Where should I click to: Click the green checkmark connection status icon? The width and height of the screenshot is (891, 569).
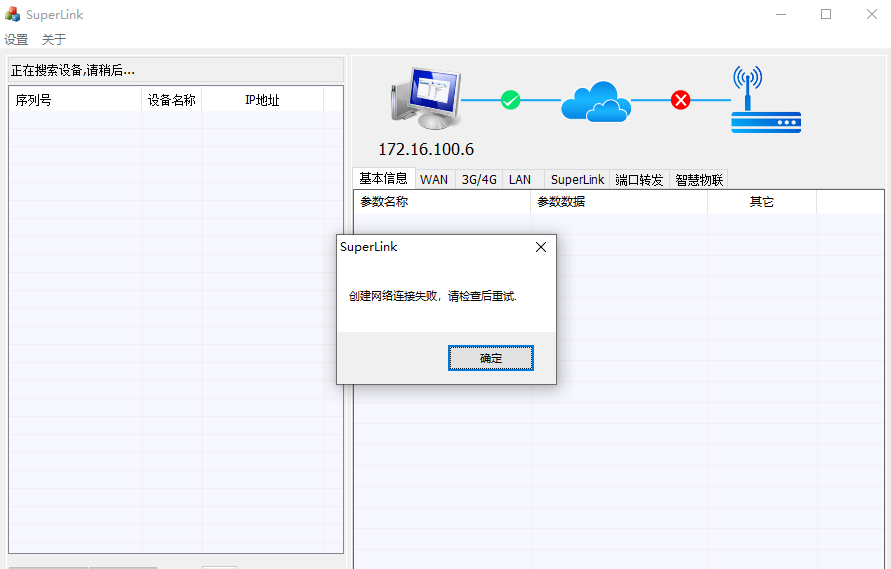510,100
